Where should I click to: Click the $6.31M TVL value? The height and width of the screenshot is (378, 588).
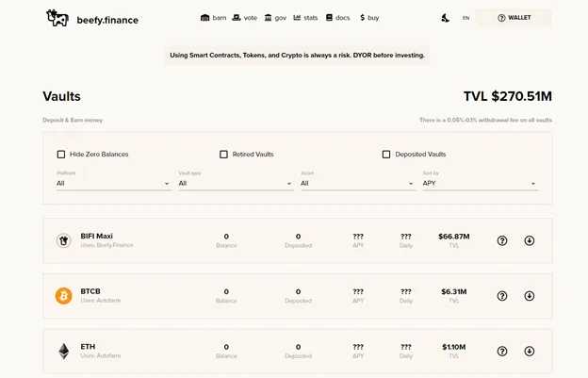tap(454, 292)
